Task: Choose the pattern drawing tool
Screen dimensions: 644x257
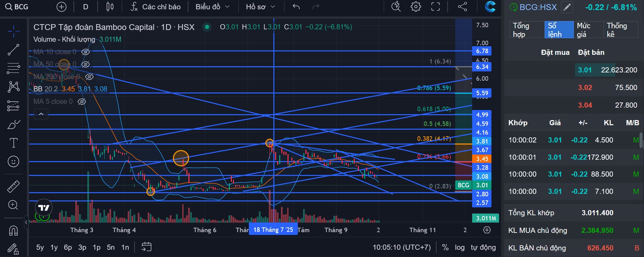Action: [13, 87]
